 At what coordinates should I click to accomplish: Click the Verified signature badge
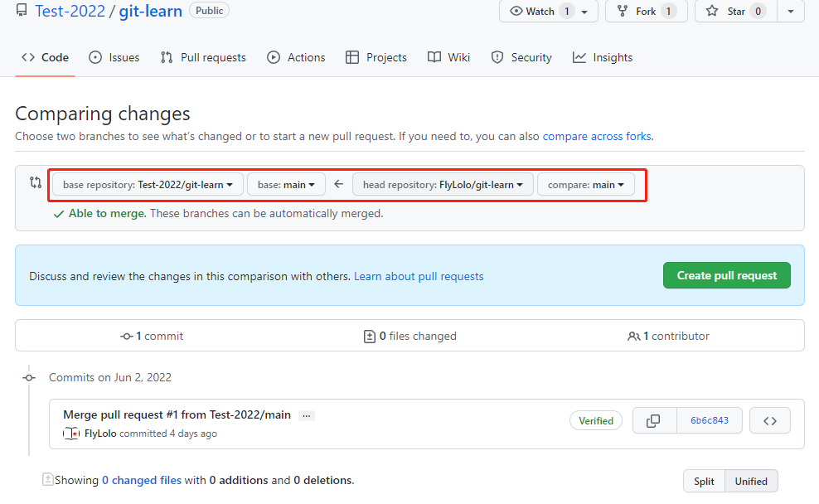tap(596, 420)
